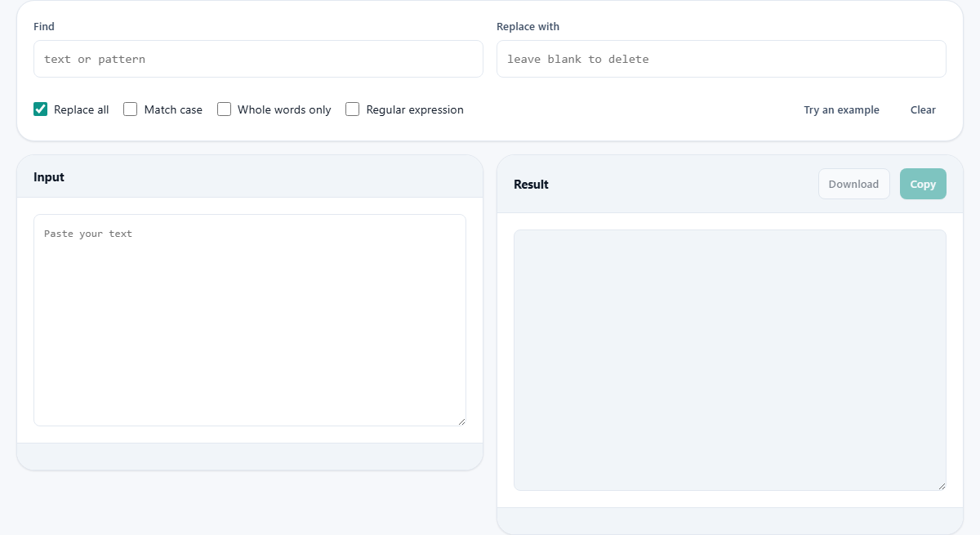Click the Whole words only label text

point(284,109)
